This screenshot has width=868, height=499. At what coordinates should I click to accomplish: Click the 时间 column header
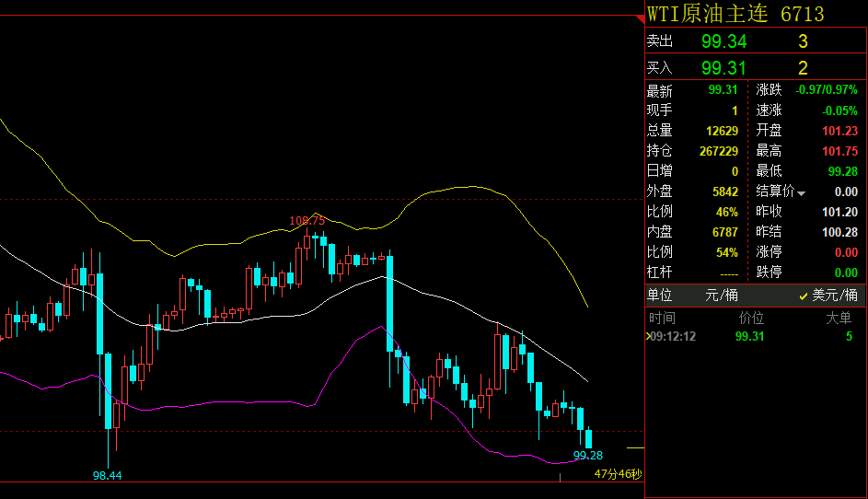click(662, 318)
